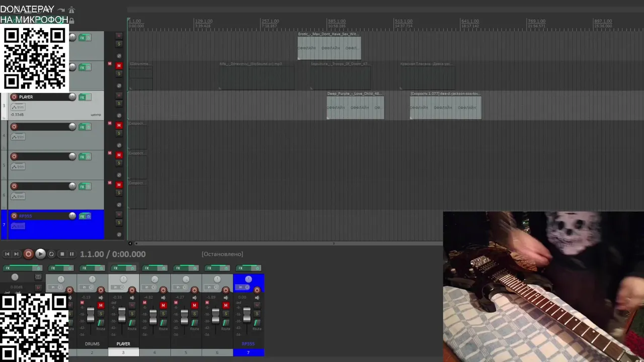Toggle record monitoring speaker on PLAYER channel

pos(132,298)
